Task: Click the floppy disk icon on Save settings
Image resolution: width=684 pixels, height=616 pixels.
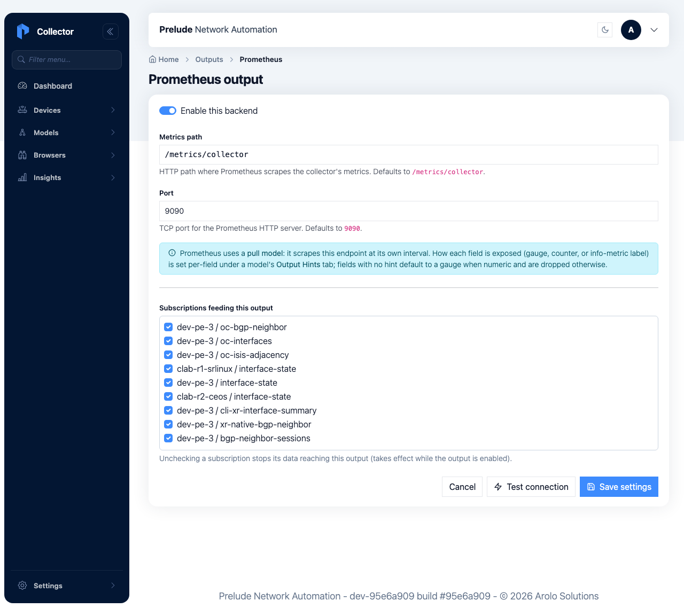Action: pos(591,487)
